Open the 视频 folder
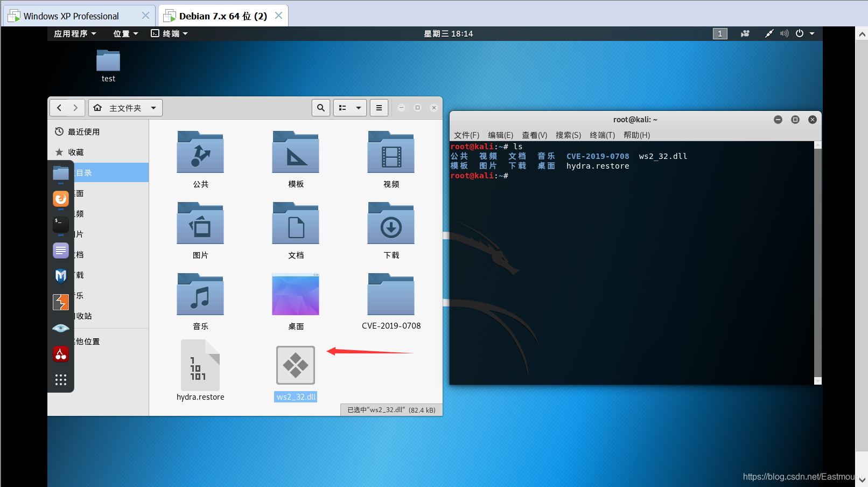The width and height of the screenshot is (868, 487). 391,152
